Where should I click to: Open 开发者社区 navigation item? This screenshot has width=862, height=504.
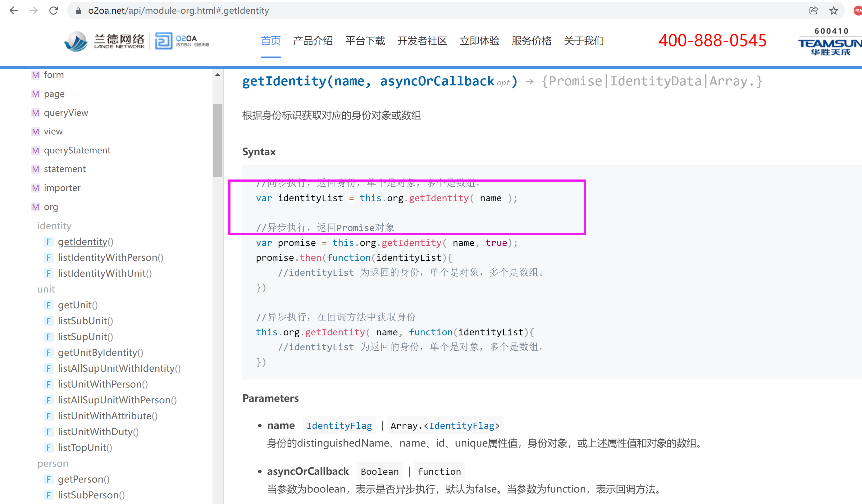(x=422, y=41)
